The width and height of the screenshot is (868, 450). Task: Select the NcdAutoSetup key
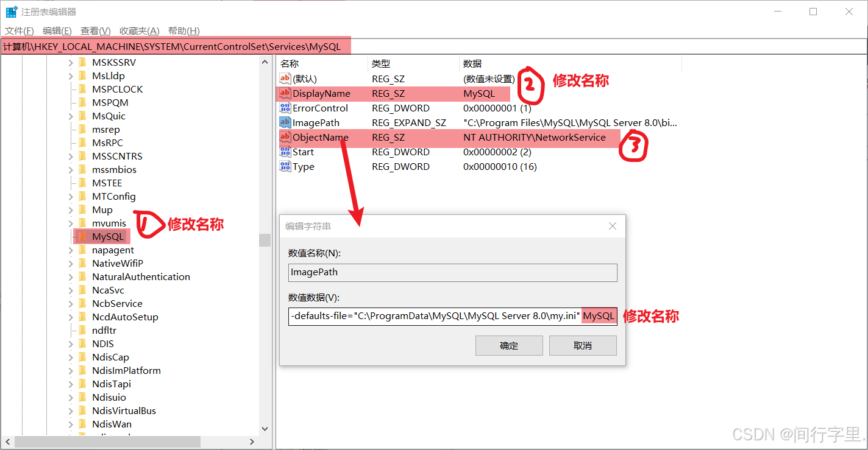click(x=125, y=317)
